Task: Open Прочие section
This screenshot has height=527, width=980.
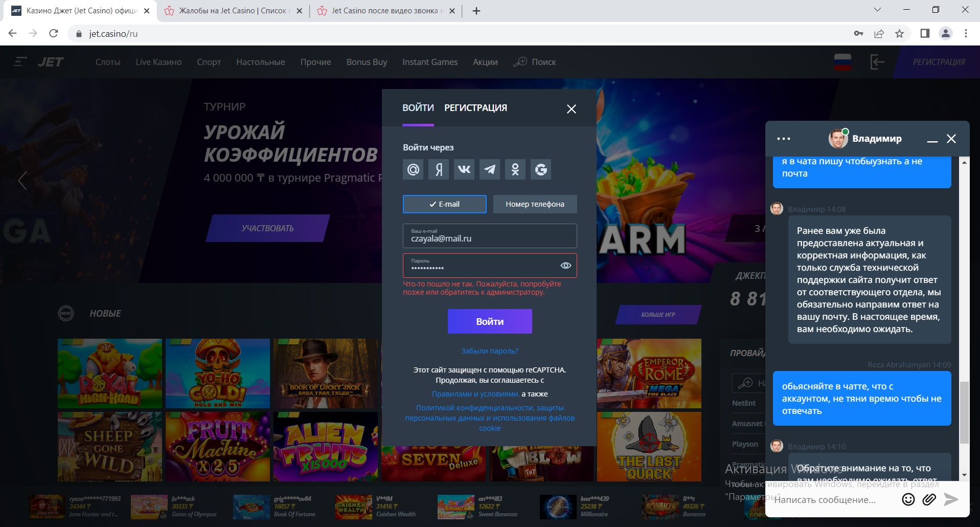Action: tap(316, 62)
